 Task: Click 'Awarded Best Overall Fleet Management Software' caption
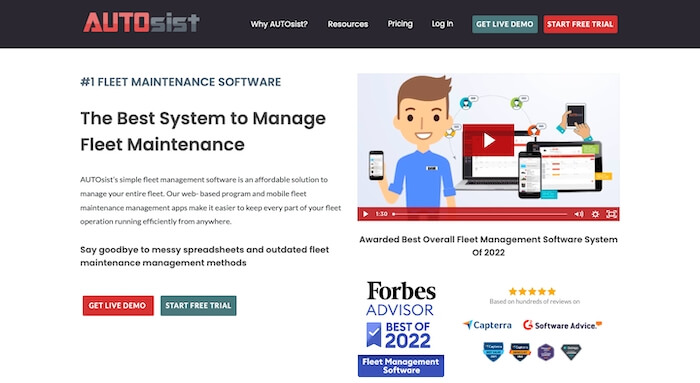point(488,246)
